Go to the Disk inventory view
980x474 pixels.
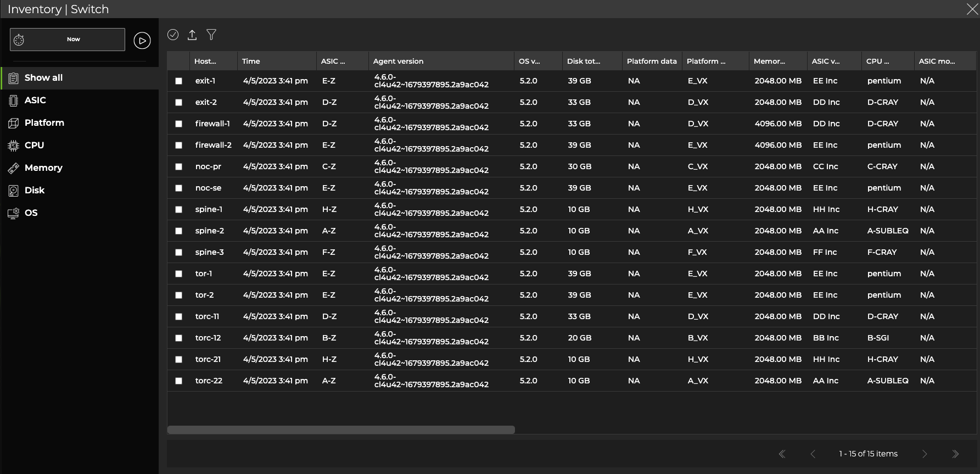pyautogui.click(x=34, y=191)
